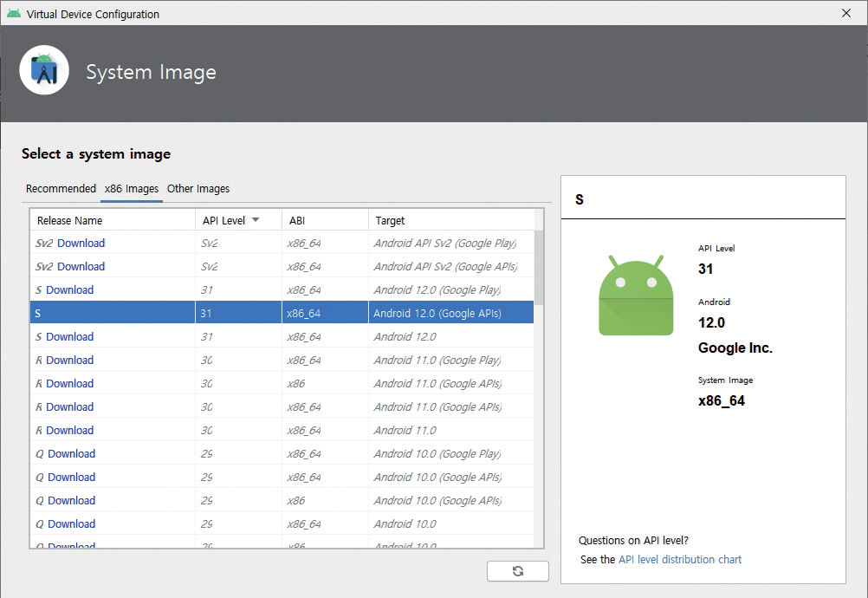Open the API level distribution chart link
The image size is (868, 598).
pos(680,559)
